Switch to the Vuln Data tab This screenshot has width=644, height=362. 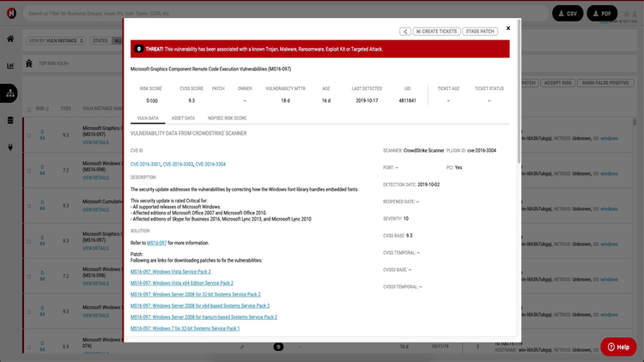148,118
